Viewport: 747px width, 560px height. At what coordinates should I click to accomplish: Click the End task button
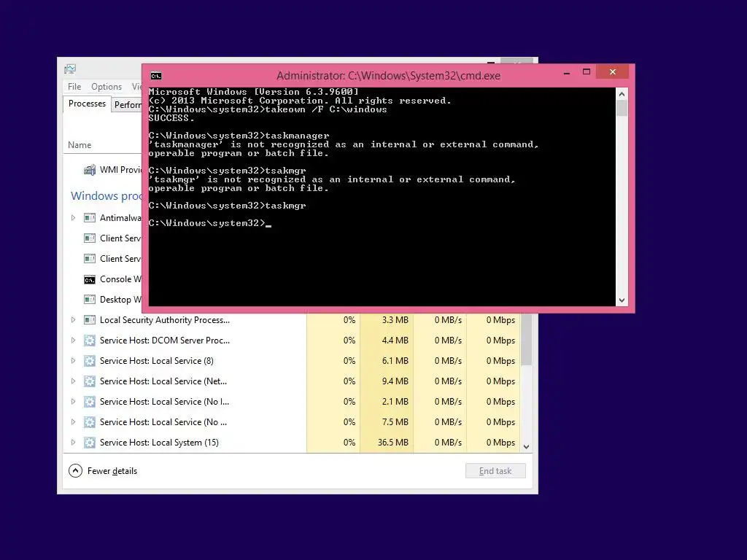(495, 471)
